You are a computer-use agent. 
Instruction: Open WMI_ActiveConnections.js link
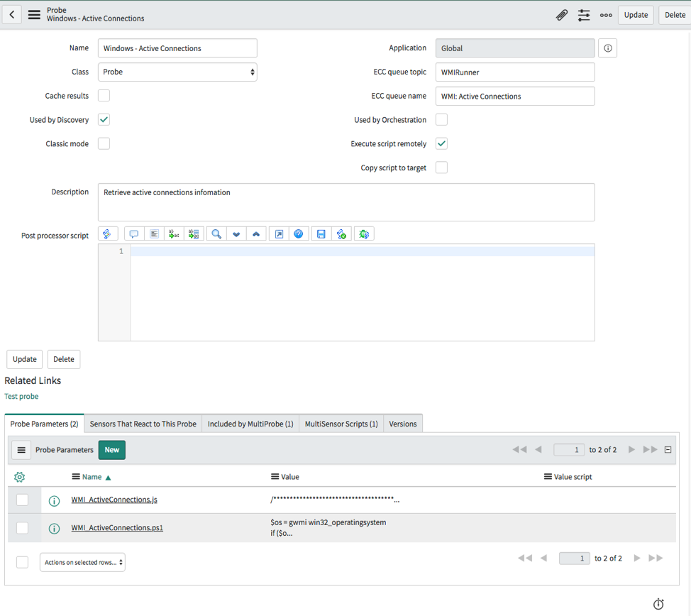114,500
